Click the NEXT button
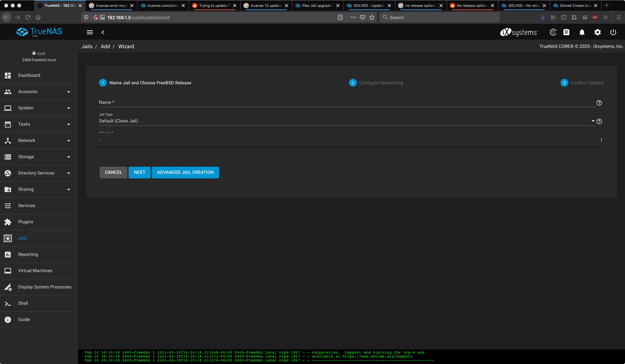The height and width of the screenshot is (364, 625). click(x=139, y=173)
